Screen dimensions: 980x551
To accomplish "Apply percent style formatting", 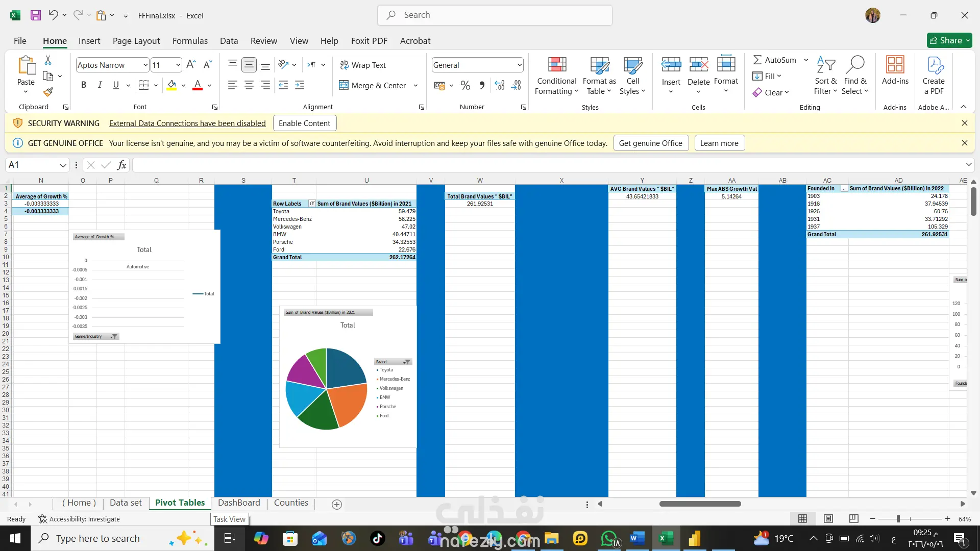I will click(465, 85).
